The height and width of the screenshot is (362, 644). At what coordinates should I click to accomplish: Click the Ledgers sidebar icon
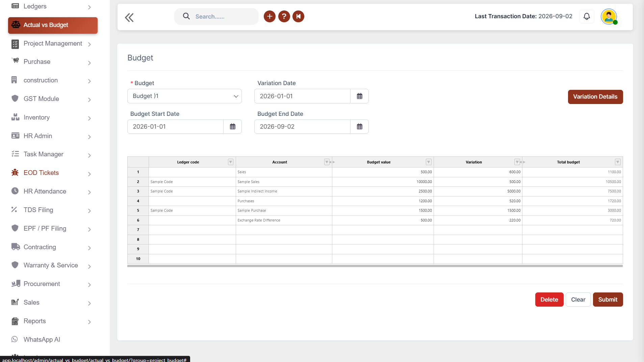click(x=15, y=6)
